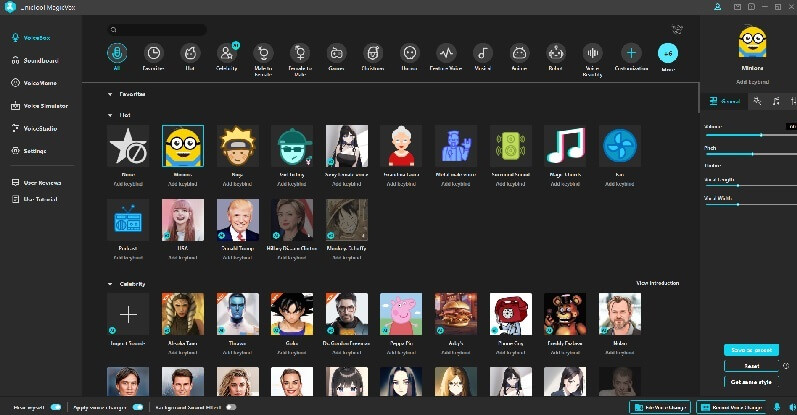797x415 pixels.
Task: Open the Games voice category
Action: pos(337,53)
